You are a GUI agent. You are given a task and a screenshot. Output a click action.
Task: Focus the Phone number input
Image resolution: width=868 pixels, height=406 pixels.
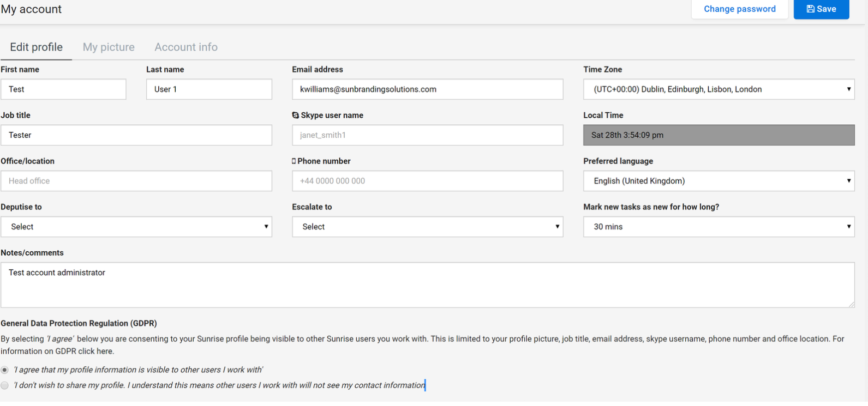tap(427, 181)
